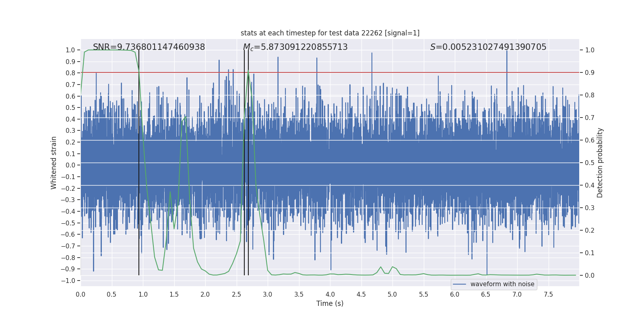Click the x-axis tick label 7.5

[548, 295]
